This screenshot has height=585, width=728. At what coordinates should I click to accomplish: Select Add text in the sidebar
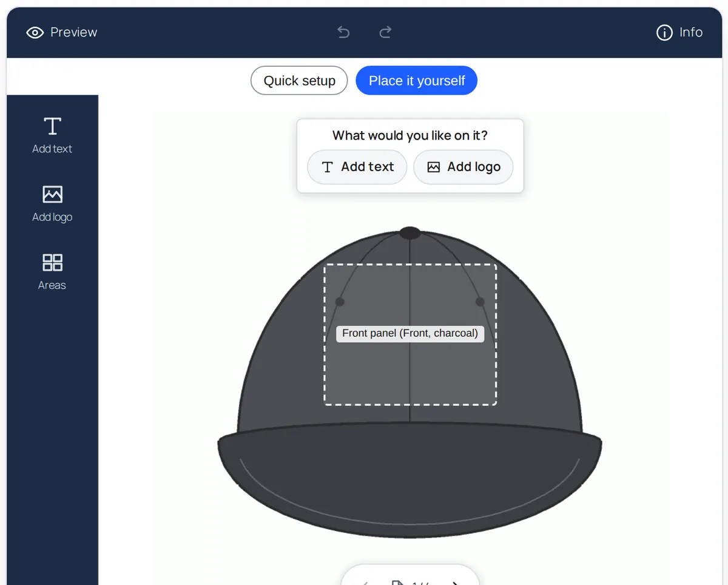[x=52, y=135]
